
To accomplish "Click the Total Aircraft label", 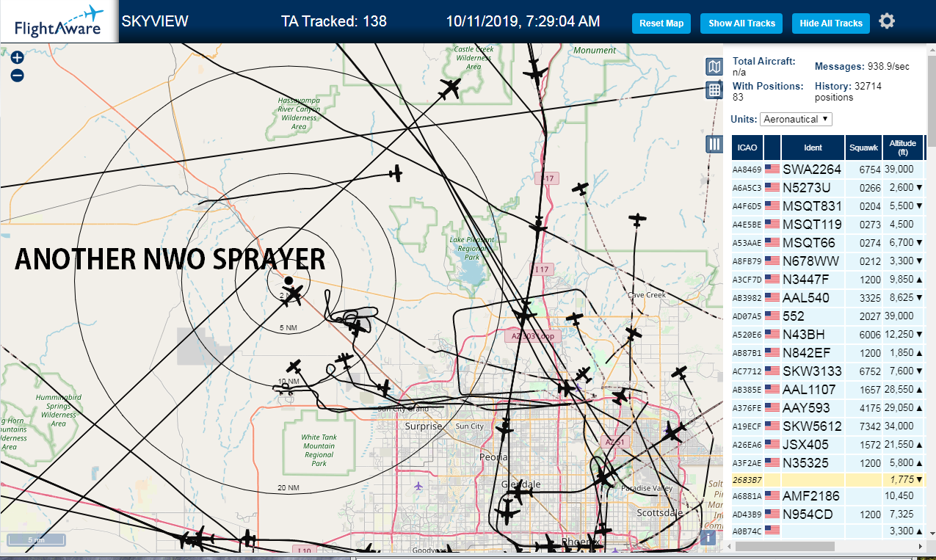I will [x=763, y=62].
